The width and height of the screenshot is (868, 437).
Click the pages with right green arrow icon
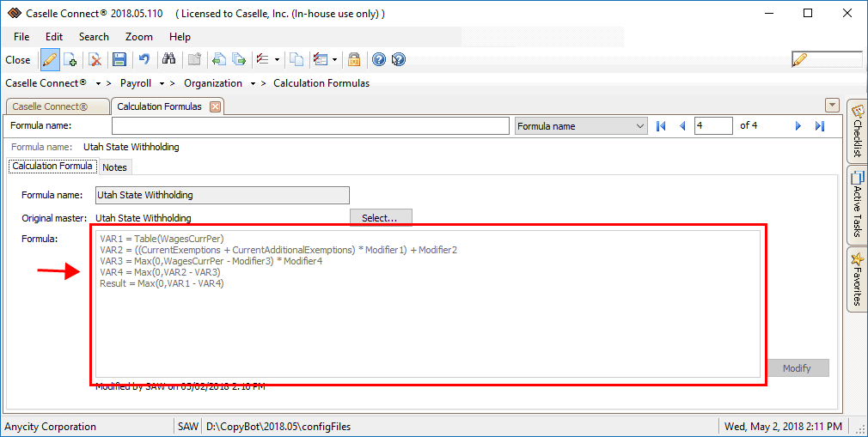pyautogui.click(x=239, y=59)
